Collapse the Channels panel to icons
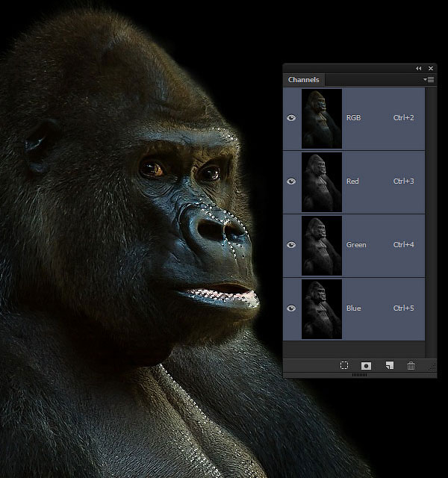Screen dimensions: 448x478 click(419, 69)
